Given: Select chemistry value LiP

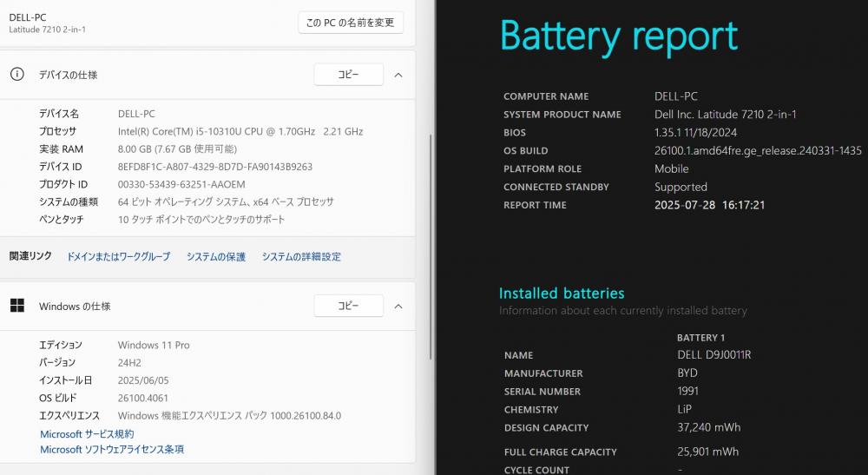Looking at the screenshot, I should pos(684,409).
